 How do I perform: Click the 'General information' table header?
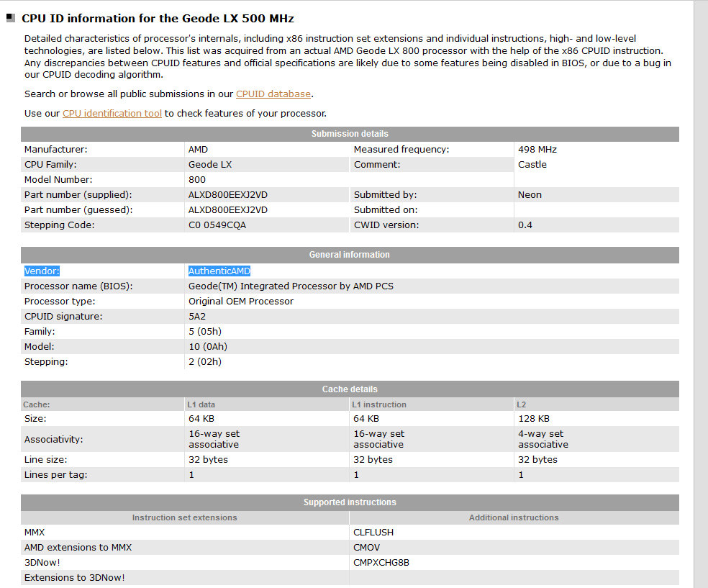(350, 255)
